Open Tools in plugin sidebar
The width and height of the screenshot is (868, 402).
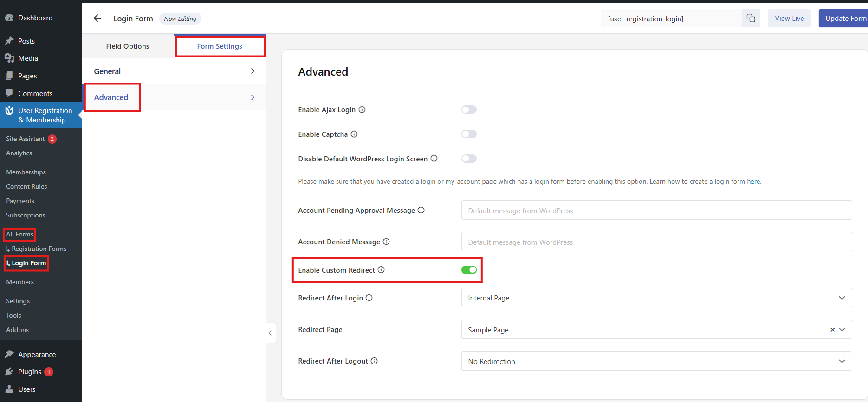point(13,315)
